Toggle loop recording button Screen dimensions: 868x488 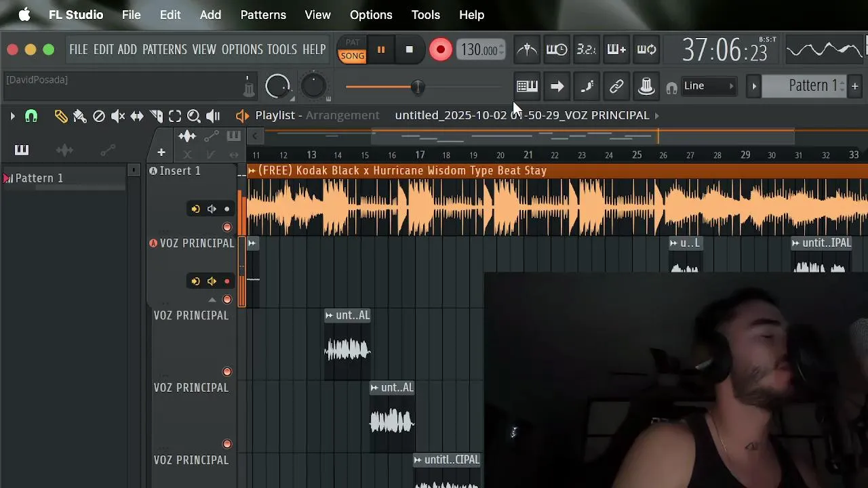coord(646,49)
